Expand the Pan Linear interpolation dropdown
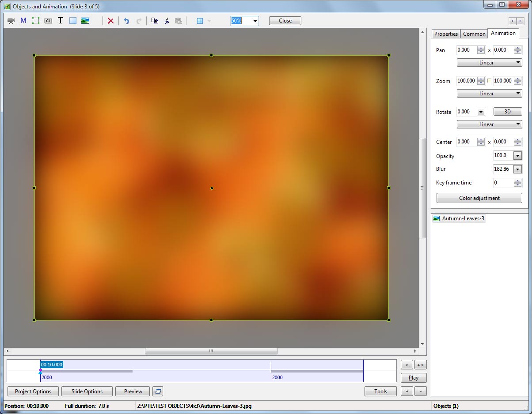This screenshot has width=532, height=414. (x=489, y=63)
